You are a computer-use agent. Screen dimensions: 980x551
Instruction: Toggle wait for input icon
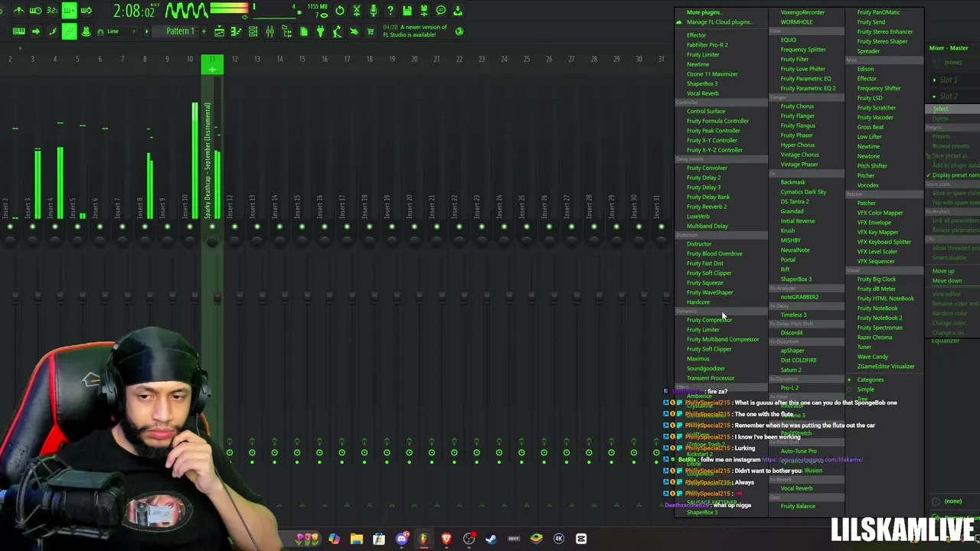[x=35, y=11]
